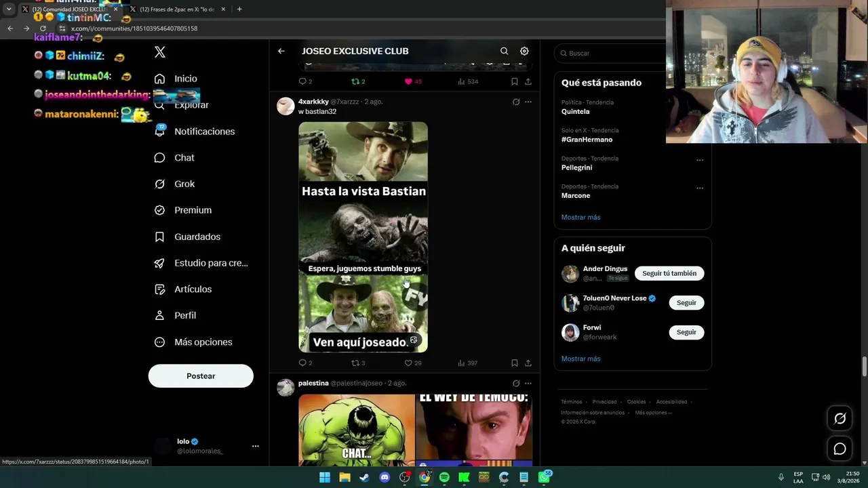Screen dimensions: 868x488
Task: Reply to 4xarkkky's post
Action: tap(305, 363)
